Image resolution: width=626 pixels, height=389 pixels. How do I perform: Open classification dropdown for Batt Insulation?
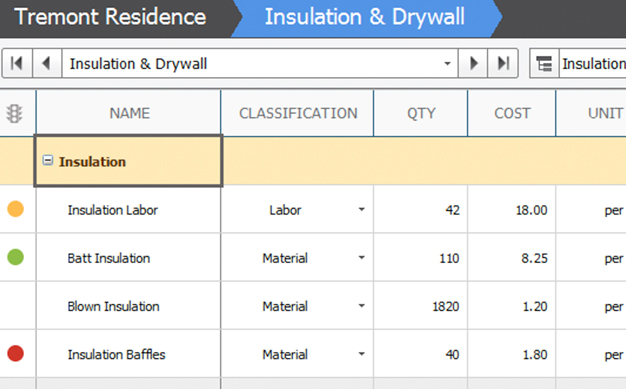click(361, 258)
